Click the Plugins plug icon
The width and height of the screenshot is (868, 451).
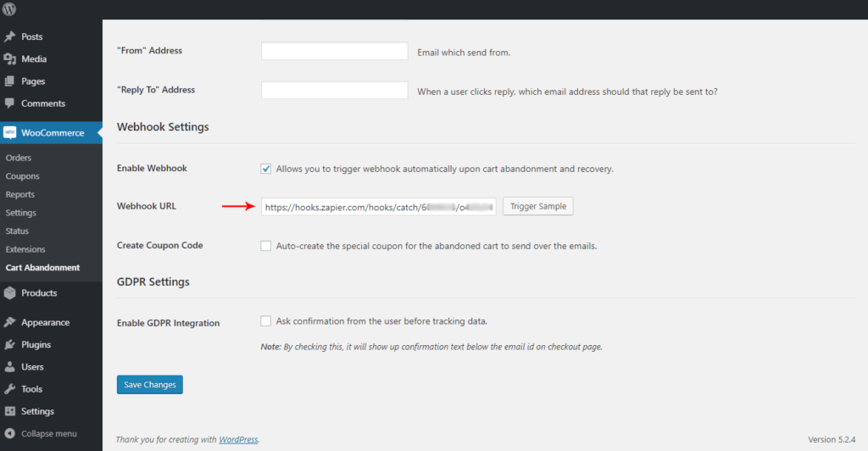click(x=9, y=344)
